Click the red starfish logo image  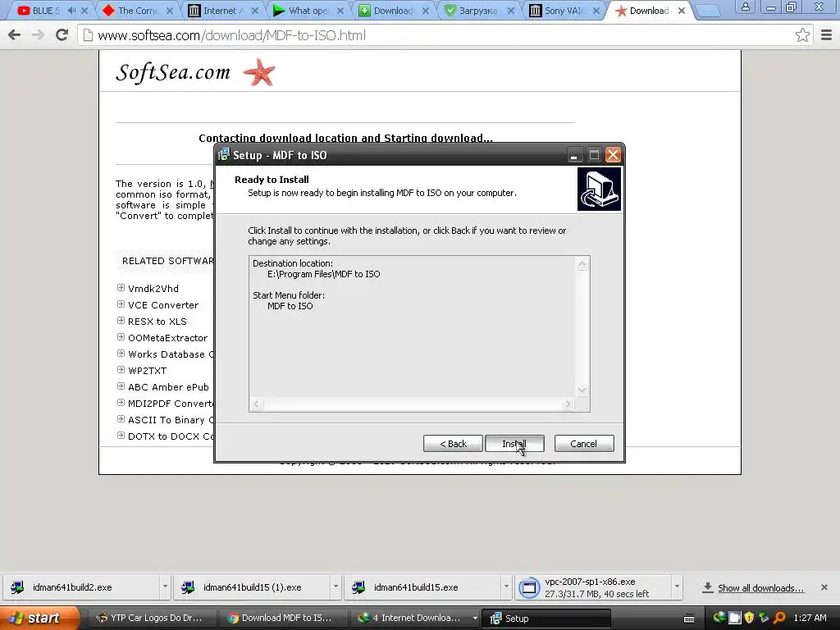tap(259, 72)
